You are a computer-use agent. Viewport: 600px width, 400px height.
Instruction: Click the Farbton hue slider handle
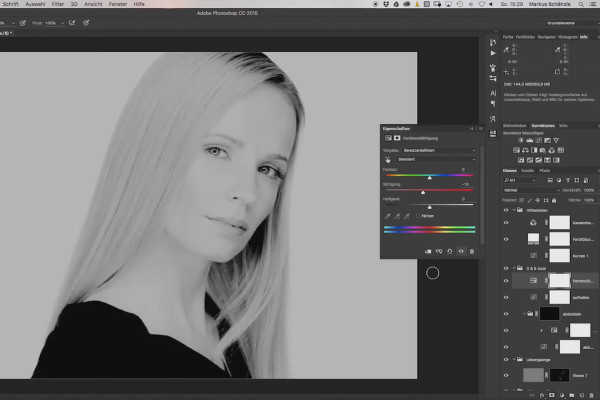430,177
